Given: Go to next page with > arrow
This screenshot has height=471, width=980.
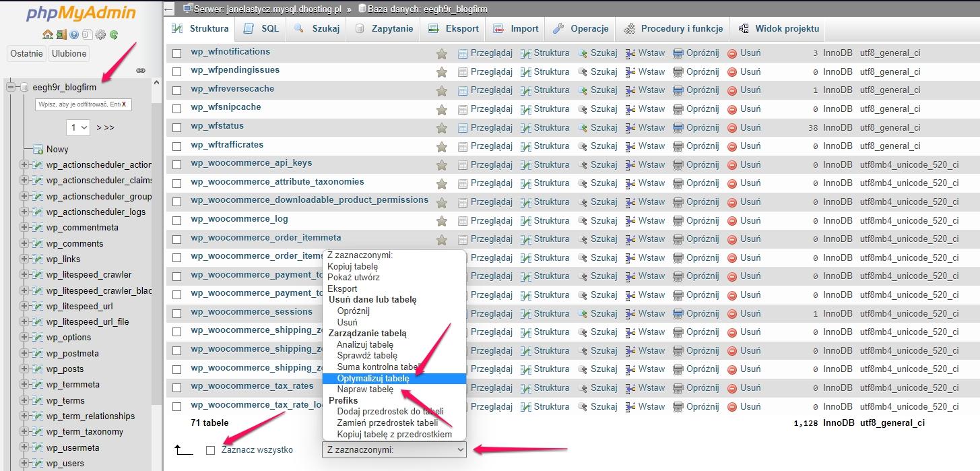Looking at the screenshot, I should click(100, 127).
